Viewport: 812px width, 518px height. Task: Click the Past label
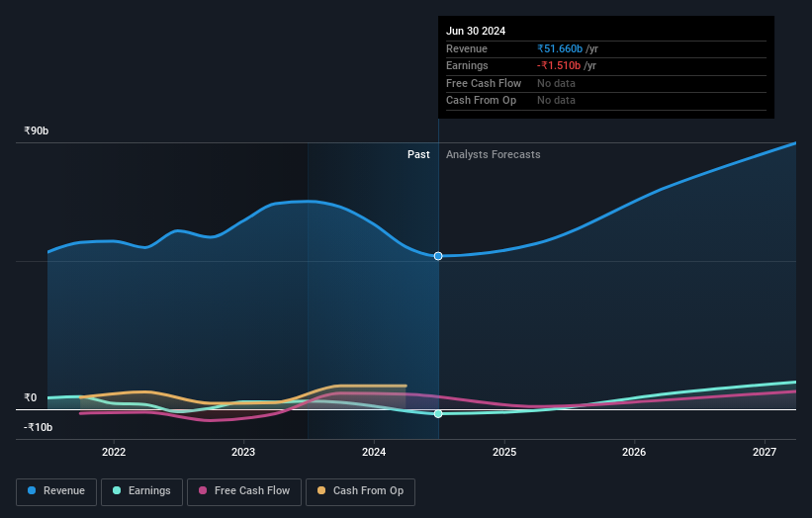click(x=418, y=155)
